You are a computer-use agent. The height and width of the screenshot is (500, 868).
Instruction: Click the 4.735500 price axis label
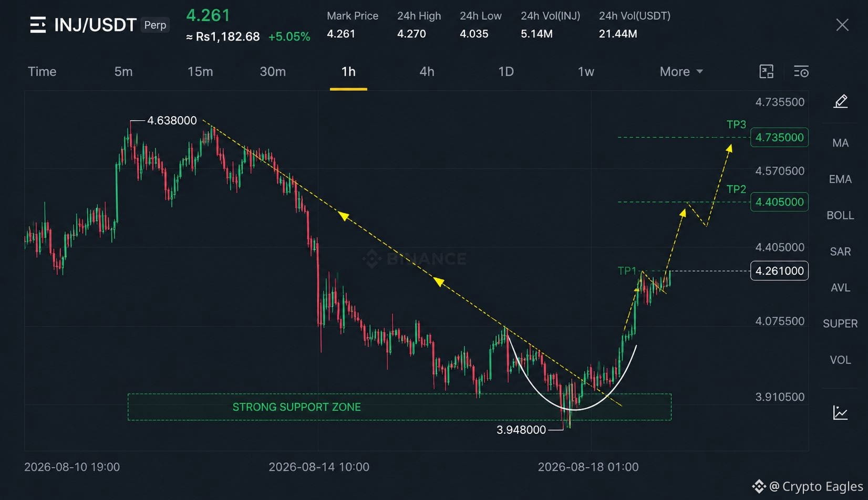click(780, 102)
